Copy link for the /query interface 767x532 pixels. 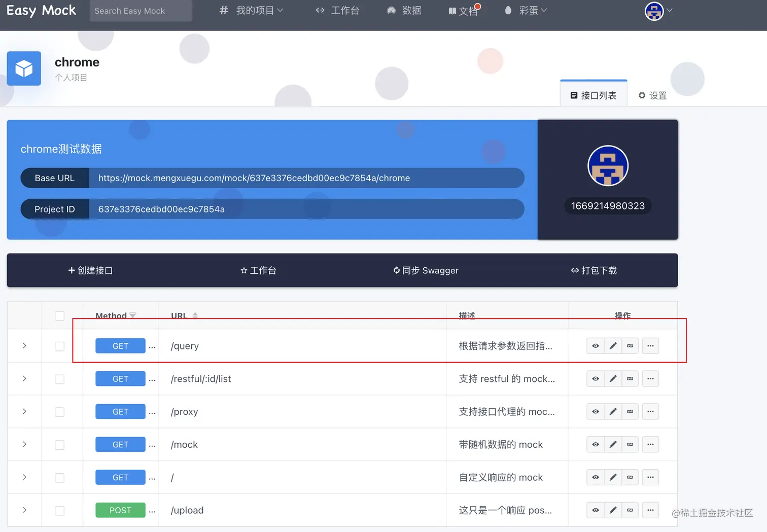[x=630, y=346]
